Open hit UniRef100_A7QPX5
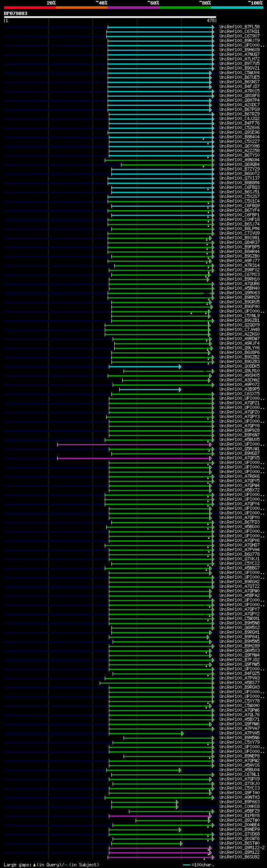Viewport: 267px width, 868px height. 239,458
